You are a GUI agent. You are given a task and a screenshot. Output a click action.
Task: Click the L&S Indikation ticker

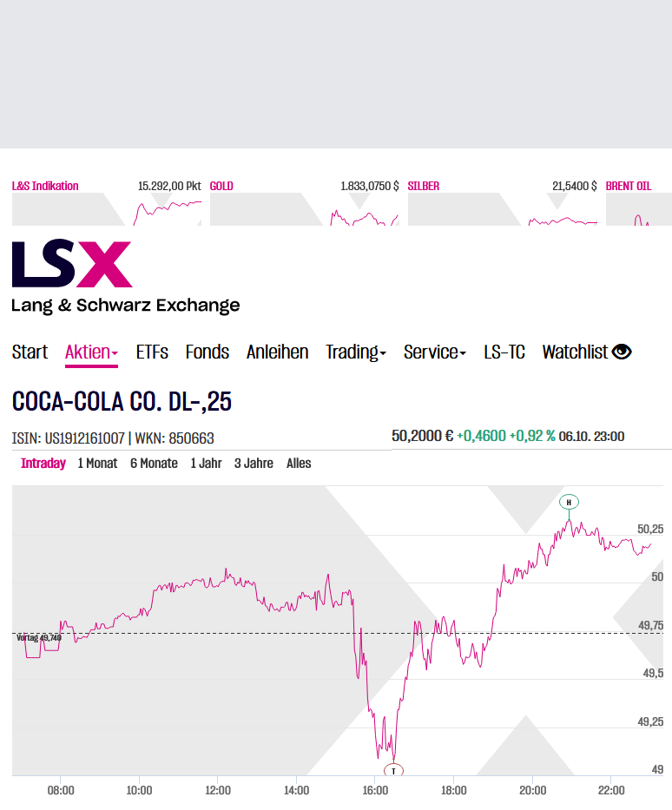click(45, 186)
